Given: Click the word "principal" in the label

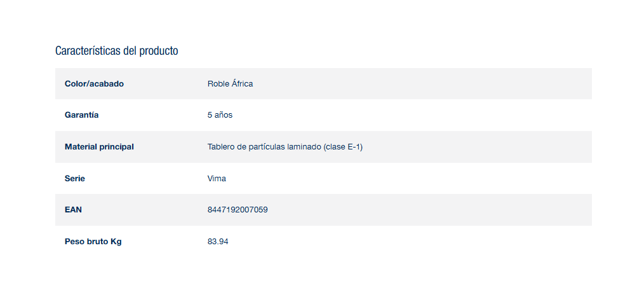Looking at the screenshot, I should (x=117, y=147).
